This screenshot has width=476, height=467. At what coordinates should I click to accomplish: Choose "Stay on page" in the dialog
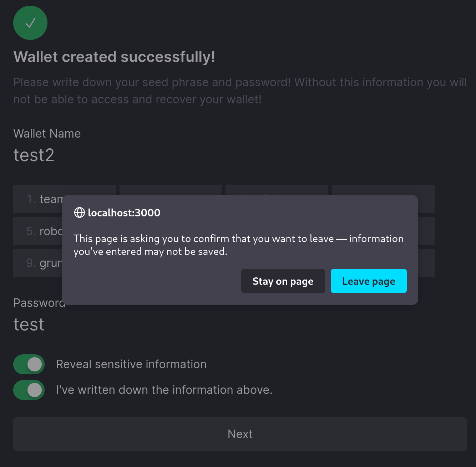tap(283, 281)
